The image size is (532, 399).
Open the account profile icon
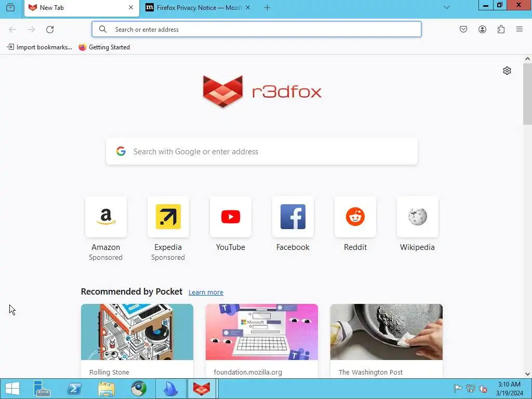point(482,29)
